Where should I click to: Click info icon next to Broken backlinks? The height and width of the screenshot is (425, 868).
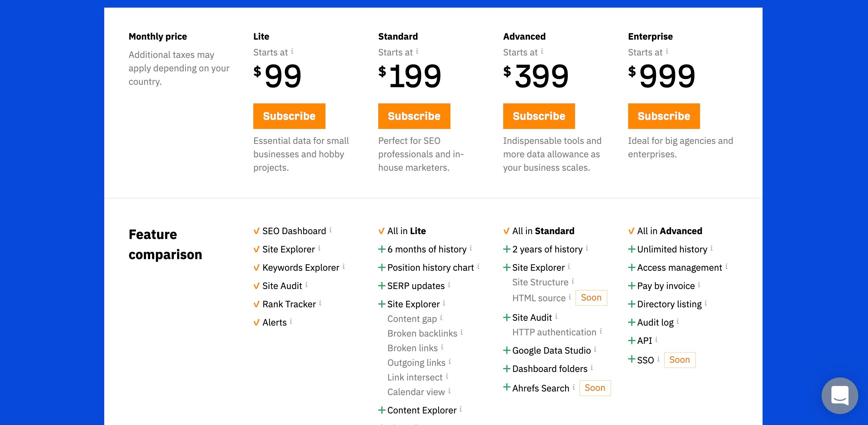pos(462,332)
